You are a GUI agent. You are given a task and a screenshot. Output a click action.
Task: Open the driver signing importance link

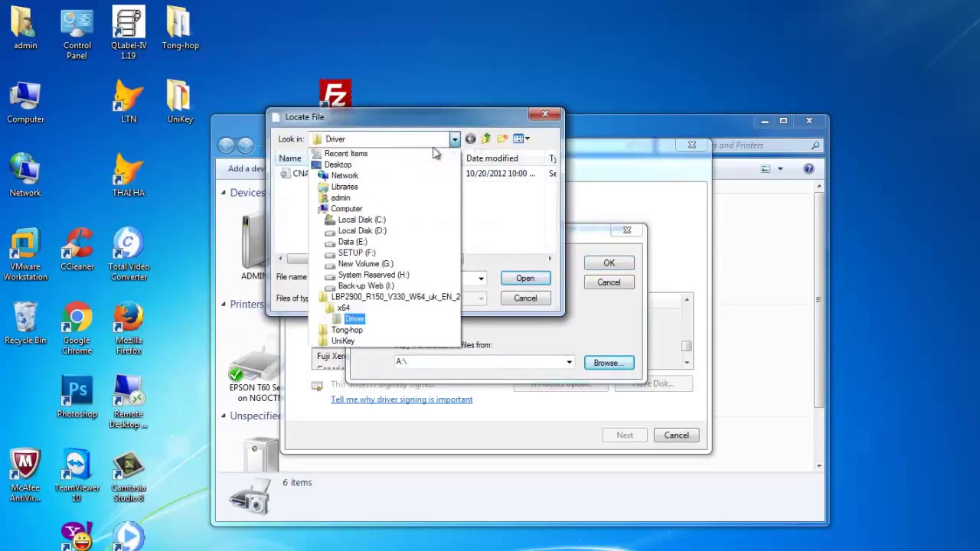pyautogui.click(x=401, y=399)
